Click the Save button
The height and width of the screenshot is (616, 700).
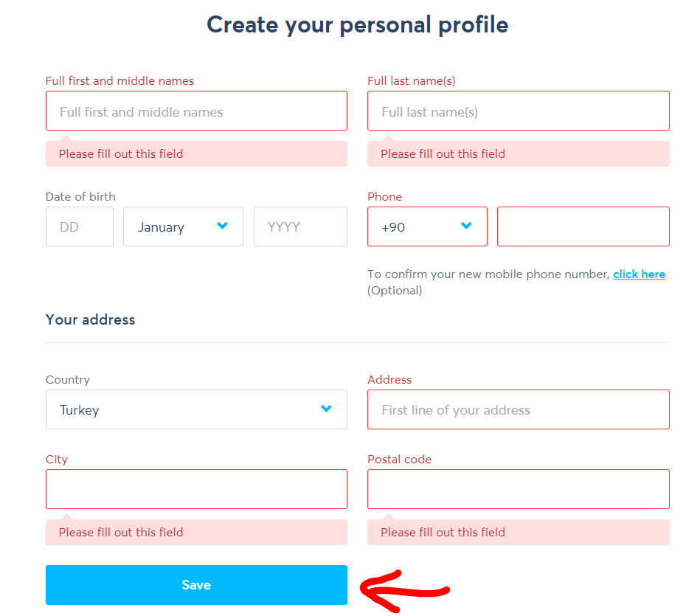pos(196,585)
